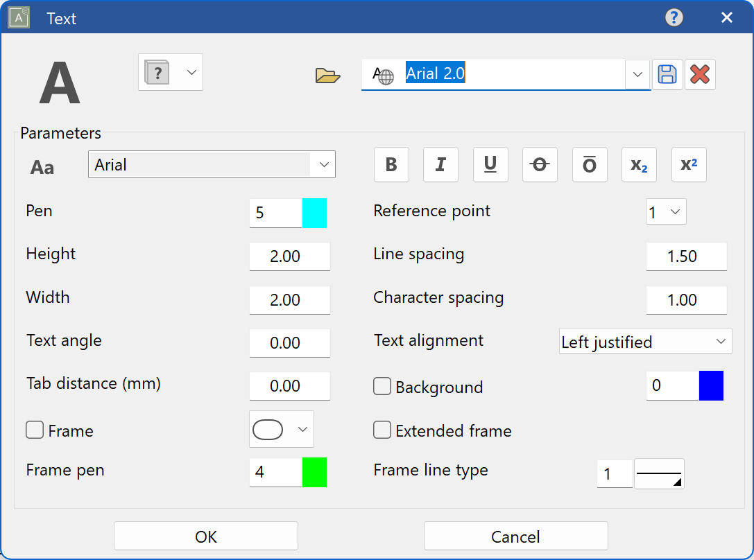Apply strikethrough formatting
Viewport: 754px width, 560px height.
(x=540, y=164)
